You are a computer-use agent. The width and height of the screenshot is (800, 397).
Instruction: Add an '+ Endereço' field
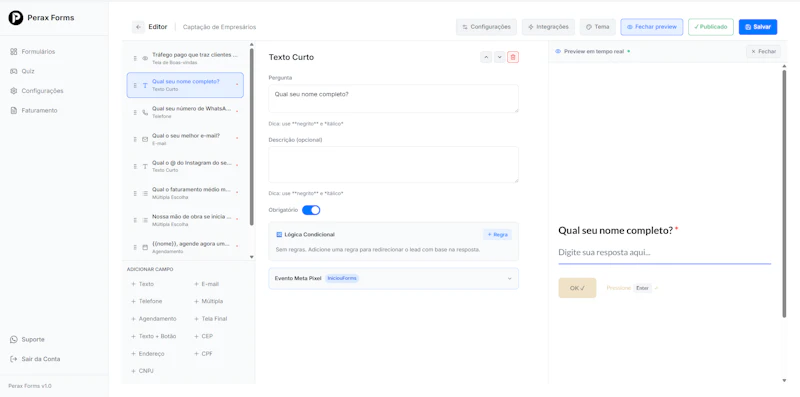tap(148, 354)
